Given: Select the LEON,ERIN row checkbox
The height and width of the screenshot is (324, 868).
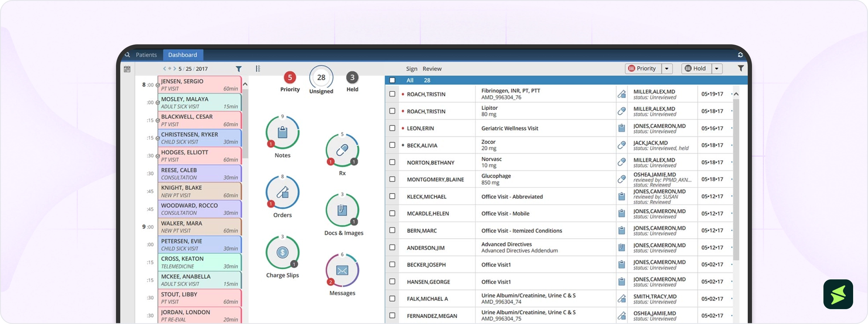Looking at the screenshot, I should coord(392,128).
